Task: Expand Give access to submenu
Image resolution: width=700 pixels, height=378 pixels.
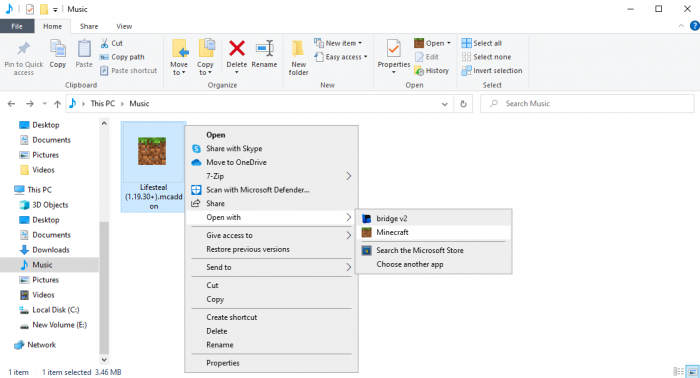Action: point(271,235)
